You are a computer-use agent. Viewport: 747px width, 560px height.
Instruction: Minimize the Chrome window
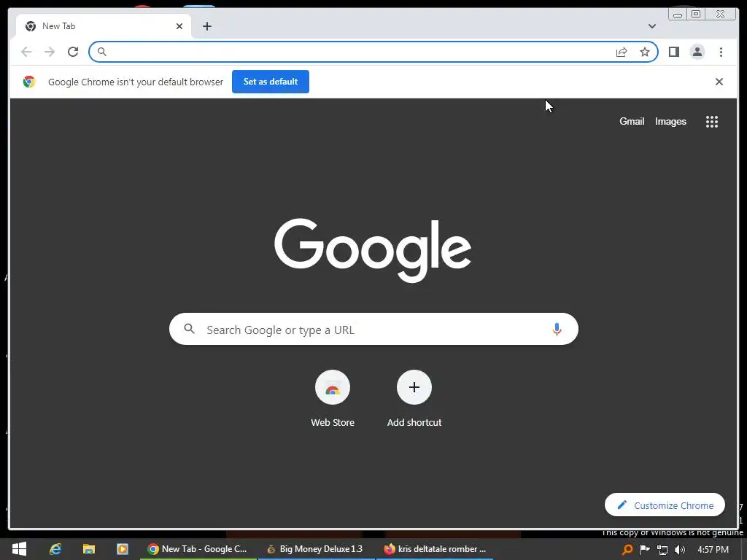coord(678,15)
